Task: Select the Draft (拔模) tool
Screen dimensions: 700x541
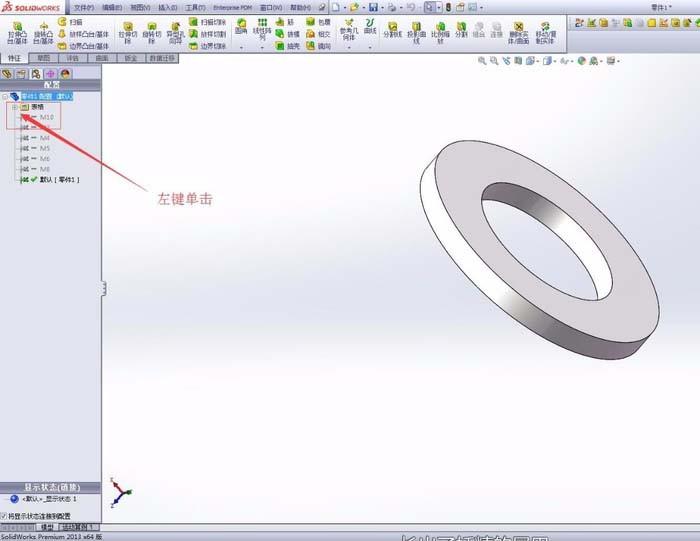Action: point(288,34)
